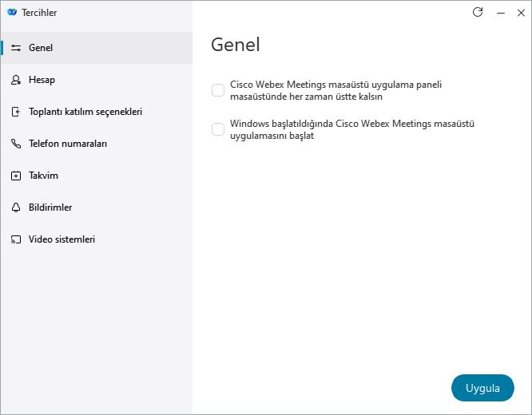532x415 pixels.
Task: Click the Uygula button
Action: [x=482, y=388]
